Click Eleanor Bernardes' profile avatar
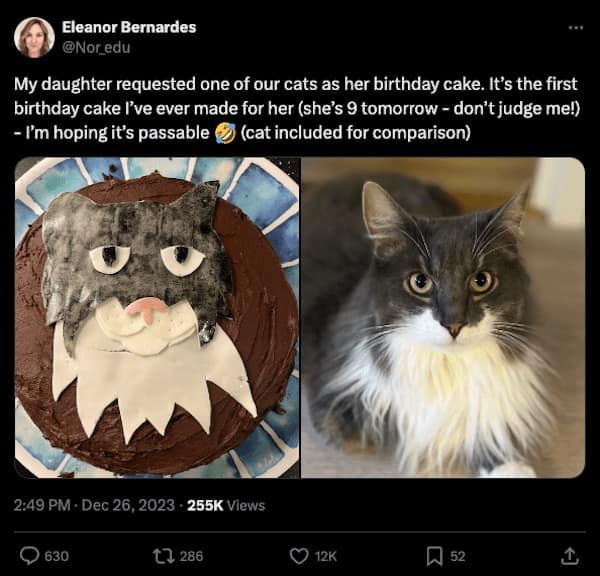Viewport: 600px width, 576px height. click(x=34, y=37)
